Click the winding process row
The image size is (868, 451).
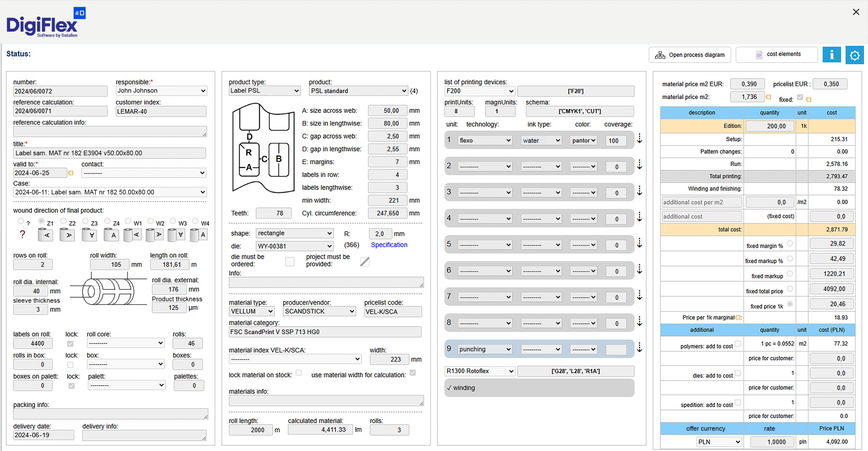click(x=539, y=388)
